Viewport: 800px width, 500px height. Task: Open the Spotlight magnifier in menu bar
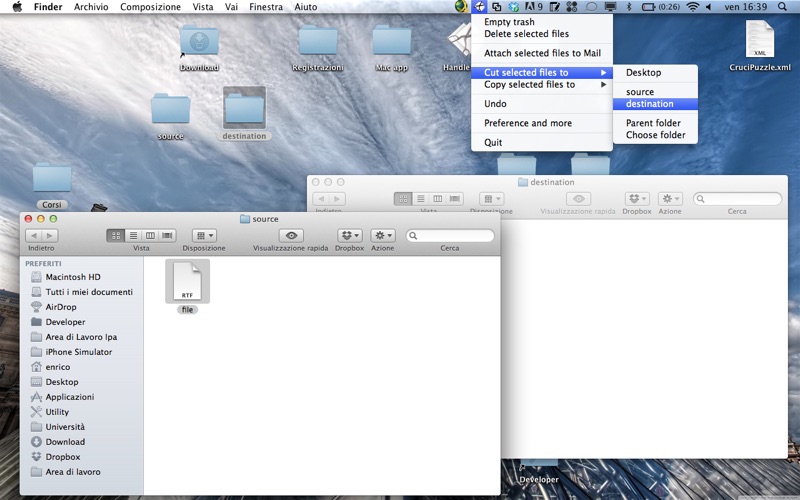click(782, 7)
